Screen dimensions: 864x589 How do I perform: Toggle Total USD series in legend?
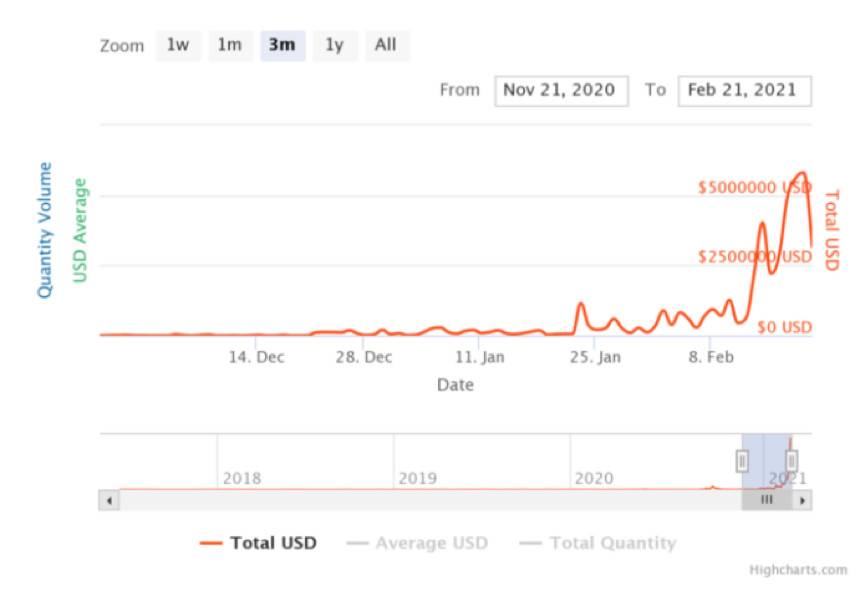point(258,543)
